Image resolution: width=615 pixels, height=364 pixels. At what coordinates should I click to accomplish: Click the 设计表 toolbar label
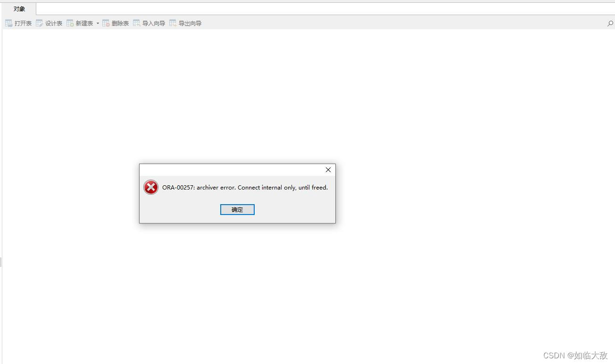(54, 23)
